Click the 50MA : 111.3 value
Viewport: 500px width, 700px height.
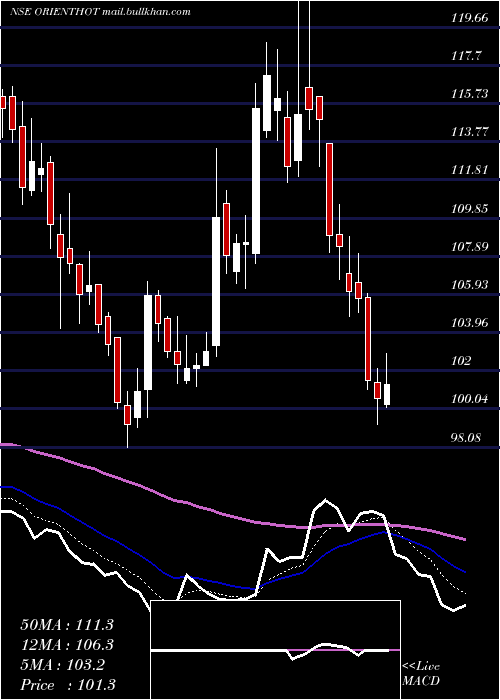click(x=67, y=625)
